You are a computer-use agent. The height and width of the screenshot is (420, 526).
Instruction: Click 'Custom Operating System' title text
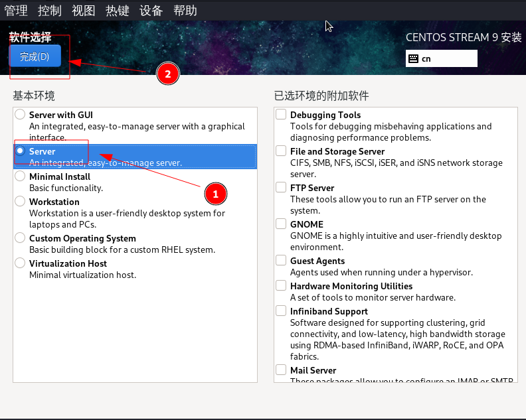(x=82, y=238)
